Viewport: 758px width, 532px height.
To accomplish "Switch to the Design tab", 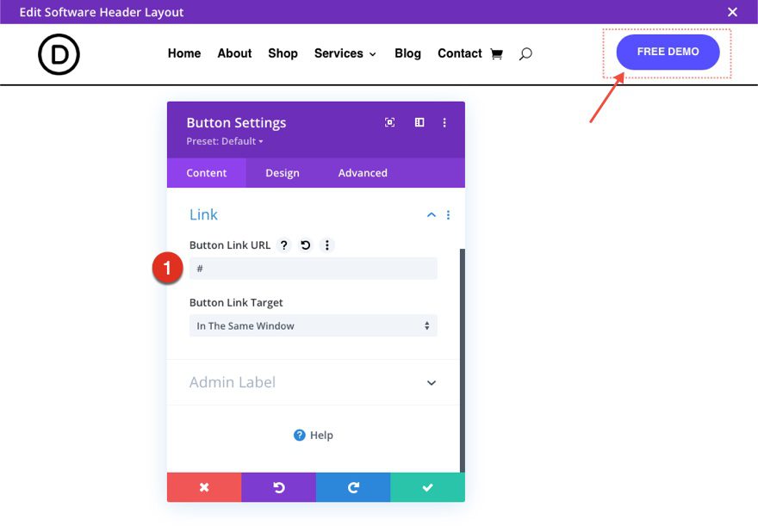I will click(x=282, y=172).
